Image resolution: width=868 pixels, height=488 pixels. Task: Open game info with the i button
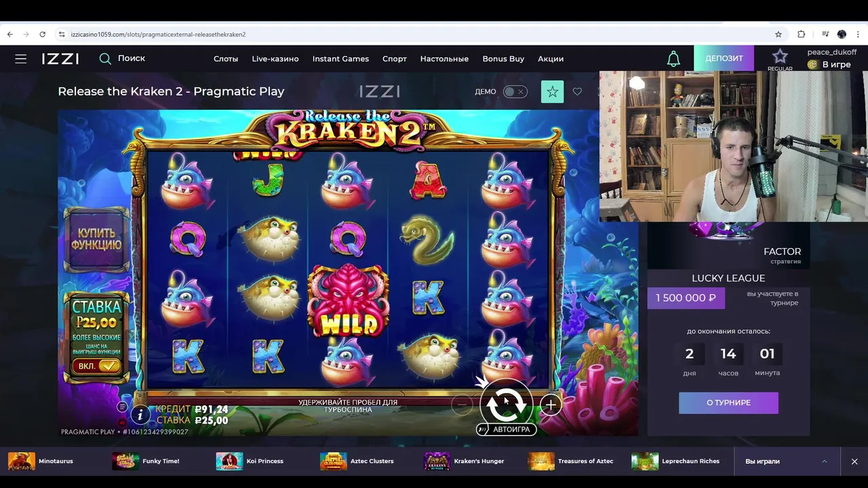[140, 415]
